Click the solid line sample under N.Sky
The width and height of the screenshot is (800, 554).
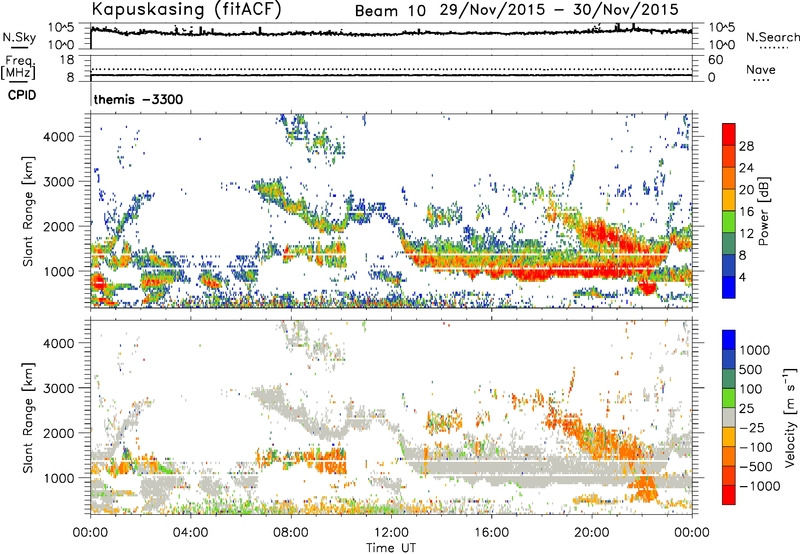[19, 47]
